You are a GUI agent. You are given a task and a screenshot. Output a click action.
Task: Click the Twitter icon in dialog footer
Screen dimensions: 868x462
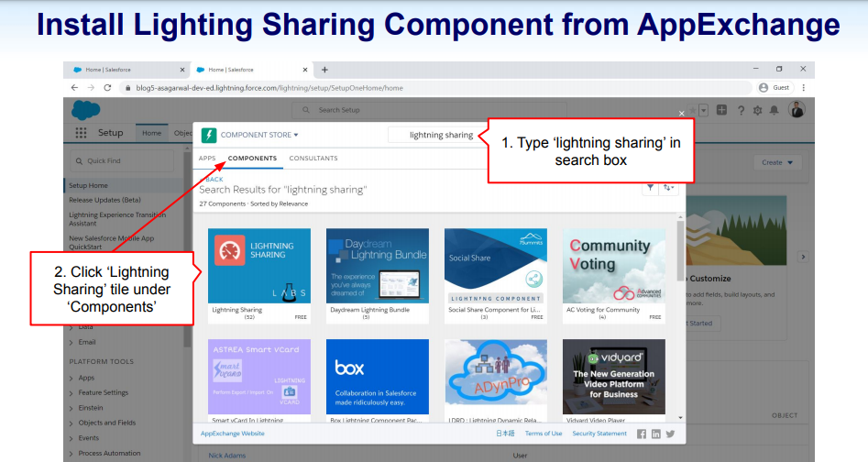(x=670, y=434)
